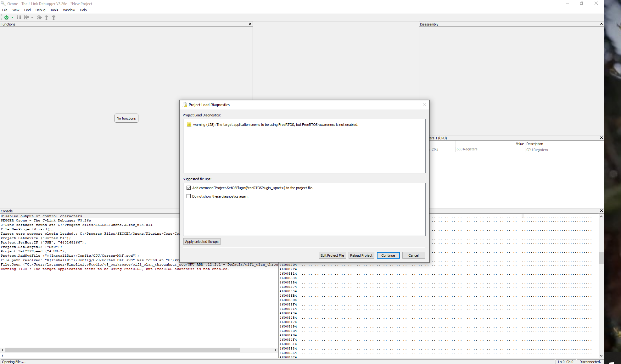Click the Step Out up-arrow icon

point(53,17)
